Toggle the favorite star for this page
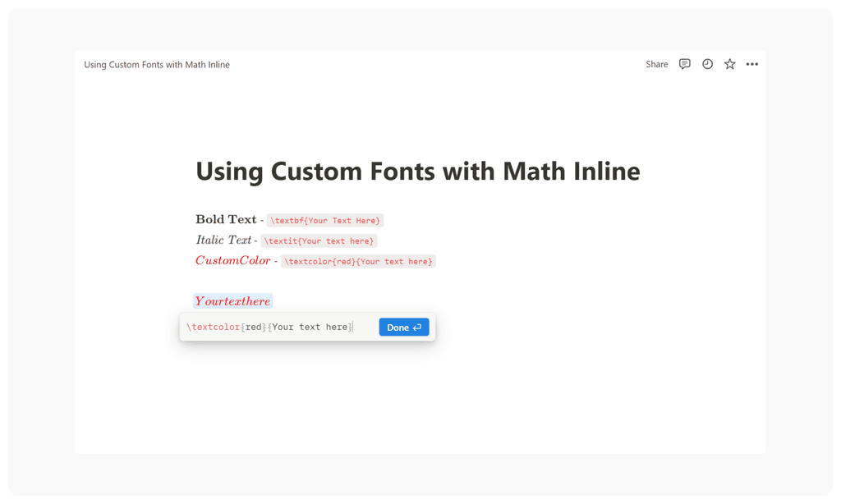 click(x=729, y=64)
